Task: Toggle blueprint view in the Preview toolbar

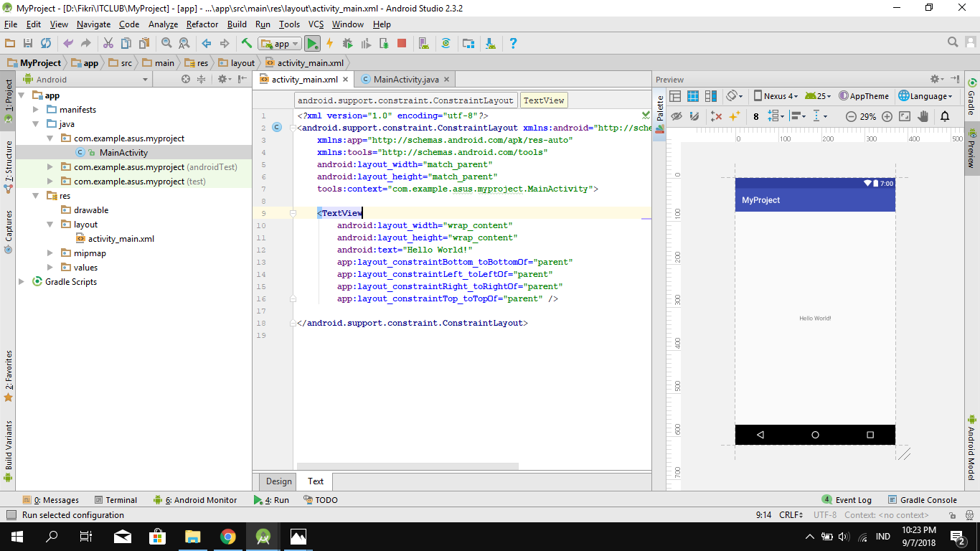Action: click(692, 95)
